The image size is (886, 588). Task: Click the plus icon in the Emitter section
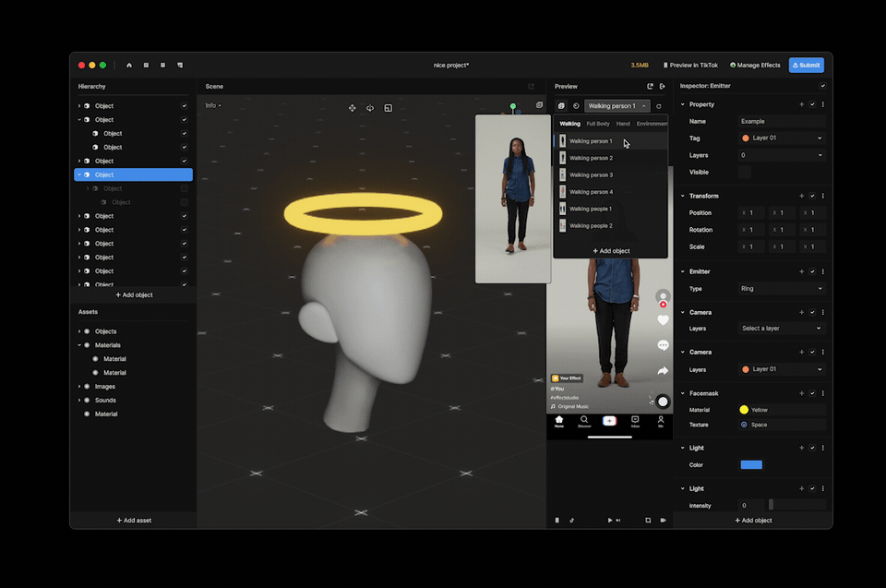click(801, 272)
